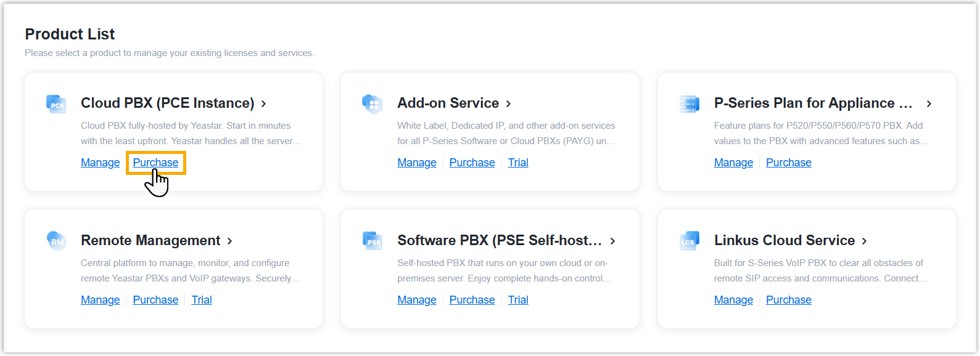Open the Linkus Cloud Service chevron arrow
The width and height of the screenshot is (980, 356).
pyautogui.click(x=865, y=241)
